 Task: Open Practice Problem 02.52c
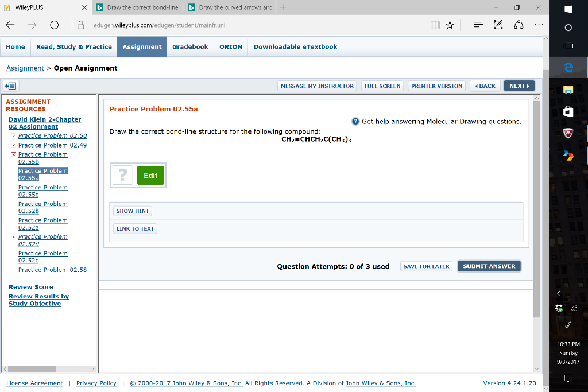[42, 257]
